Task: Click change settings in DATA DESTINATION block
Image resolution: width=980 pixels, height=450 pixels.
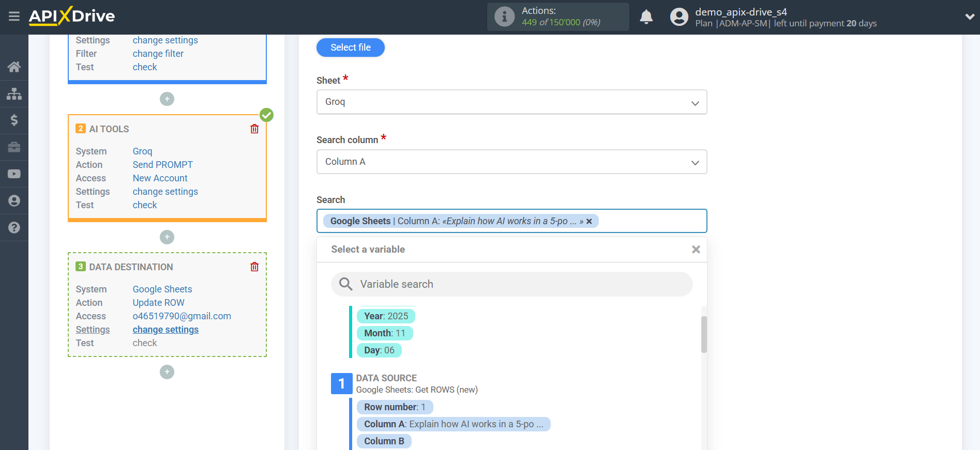Action: click(x=165, y=330)
